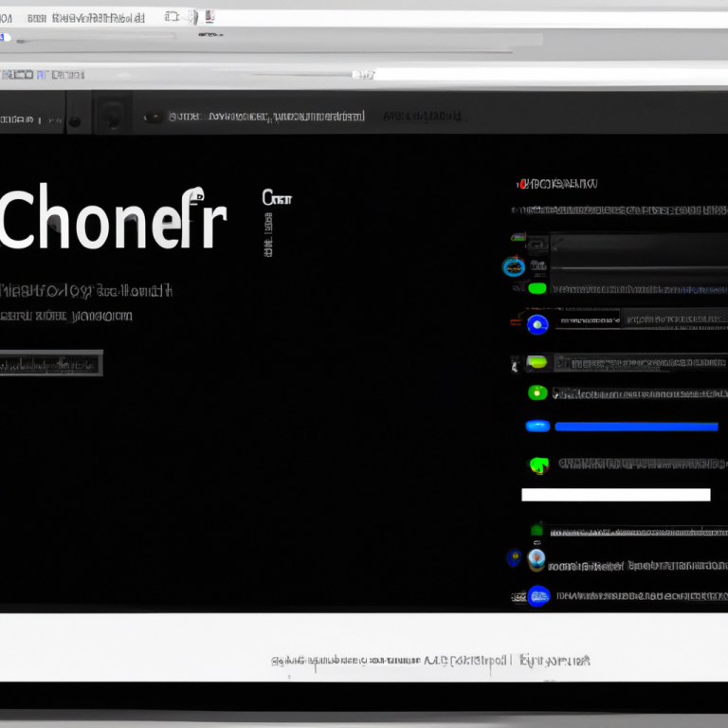Click the small white label right of Chonefr
The height and width of the screenshot is (728, 728).
pos(277,198)
